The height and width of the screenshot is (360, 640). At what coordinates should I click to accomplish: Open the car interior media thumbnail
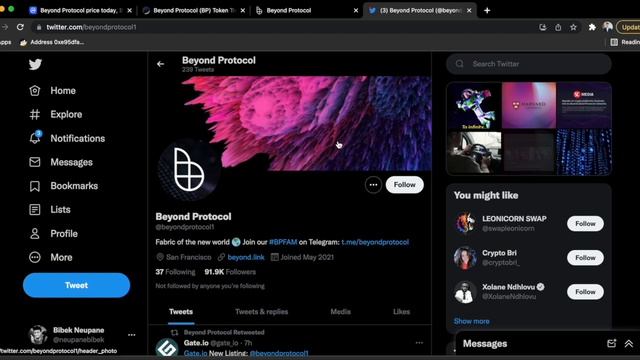point(474,153)
